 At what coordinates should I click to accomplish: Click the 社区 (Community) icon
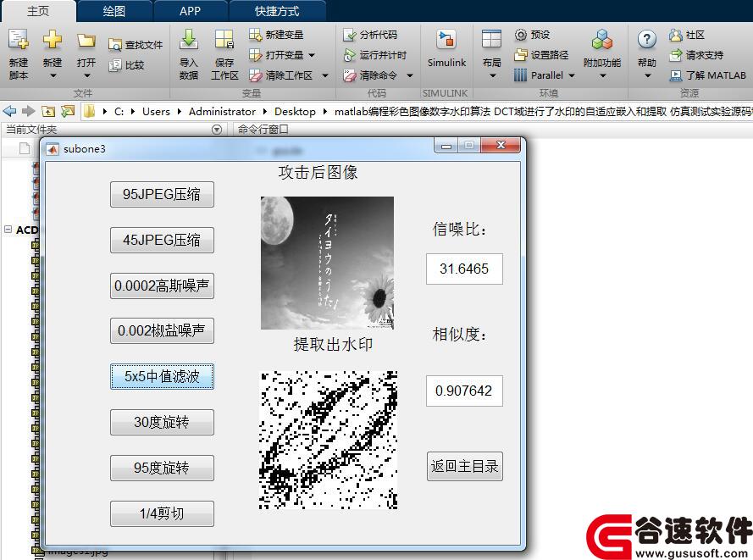pyautogui.click(x=676, y=35)
